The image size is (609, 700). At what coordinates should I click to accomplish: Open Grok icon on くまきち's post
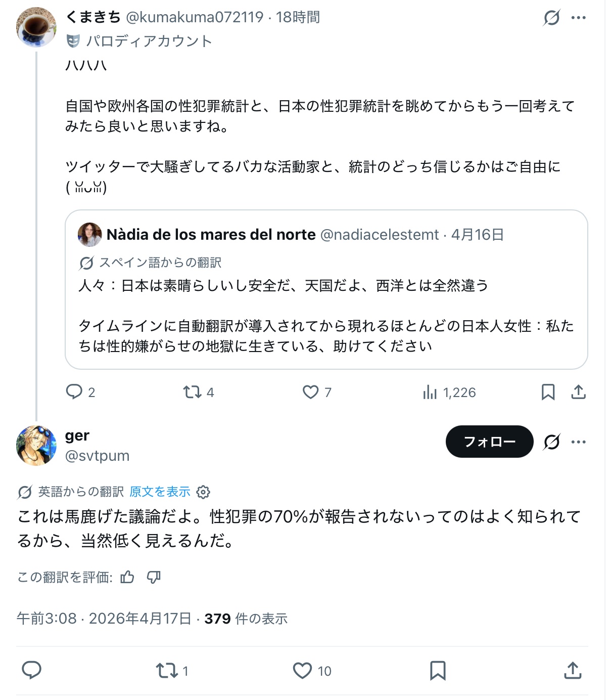click(x=551, y=18)
